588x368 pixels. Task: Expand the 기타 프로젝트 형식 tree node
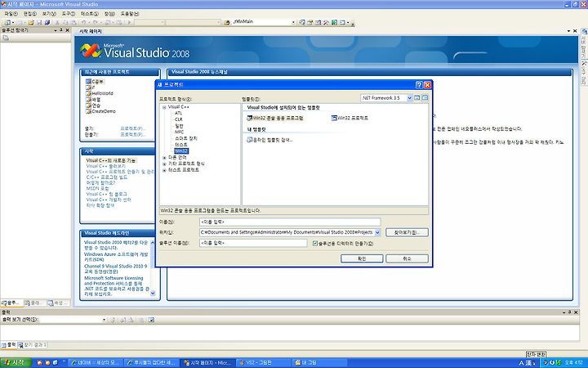coord(164,164)
